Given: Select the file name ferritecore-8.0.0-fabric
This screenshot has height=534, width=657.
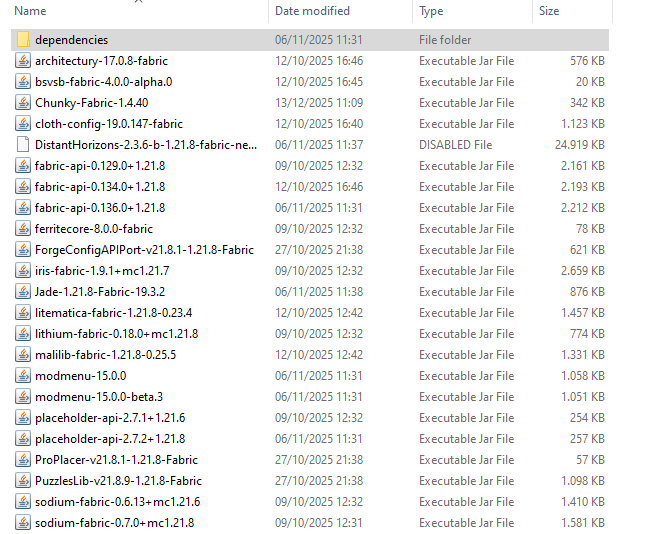Looking at the screenshot, I should pos(94,228).
